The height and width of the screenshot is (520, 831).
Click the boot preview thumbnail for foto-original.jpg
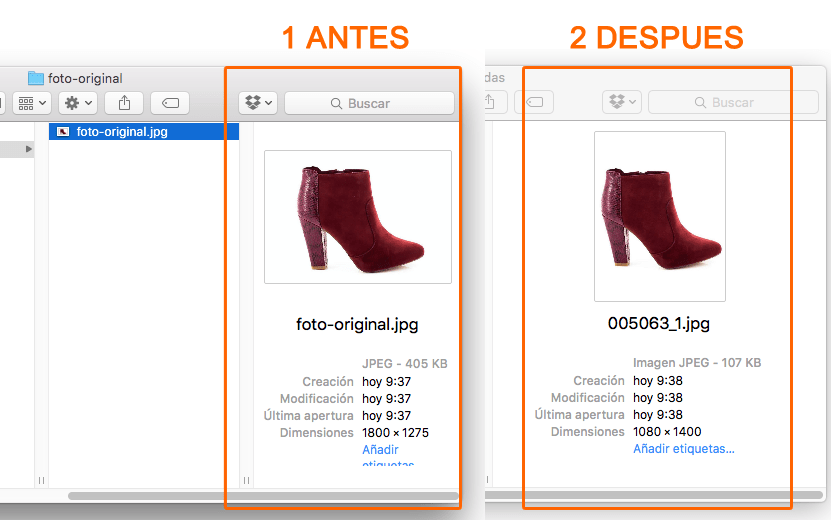click(x=357, y=217)
